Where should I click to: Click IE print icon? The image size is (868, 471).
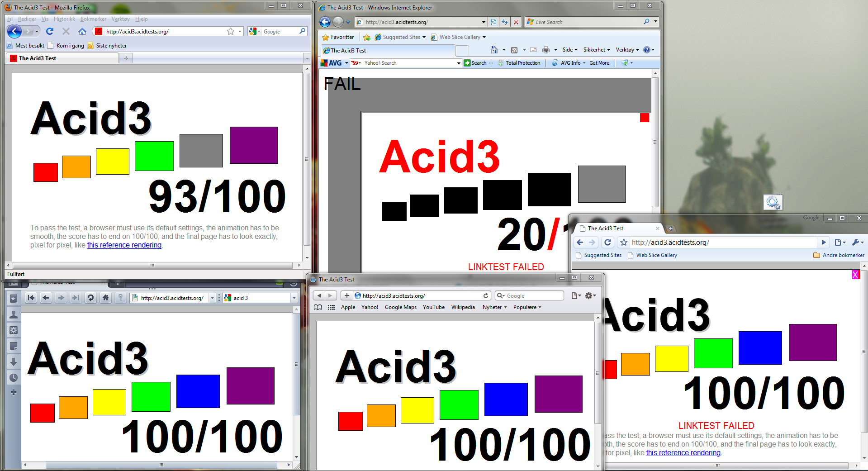546,50
